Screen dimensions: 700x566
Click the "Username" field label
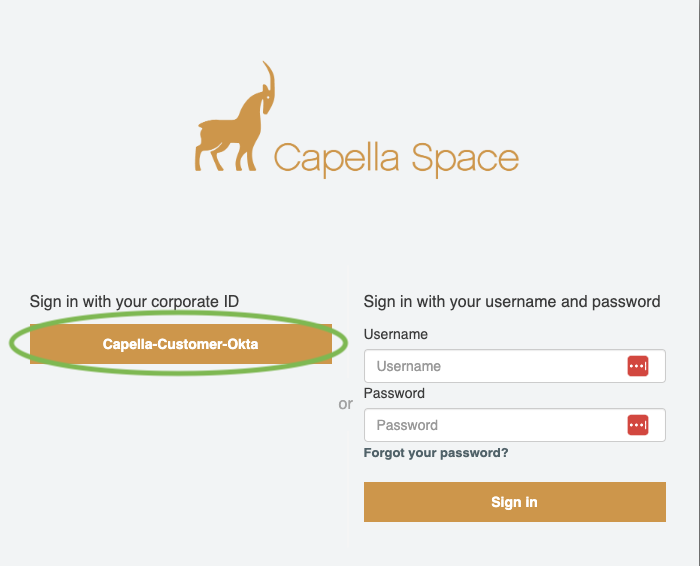tap(396, 334)
